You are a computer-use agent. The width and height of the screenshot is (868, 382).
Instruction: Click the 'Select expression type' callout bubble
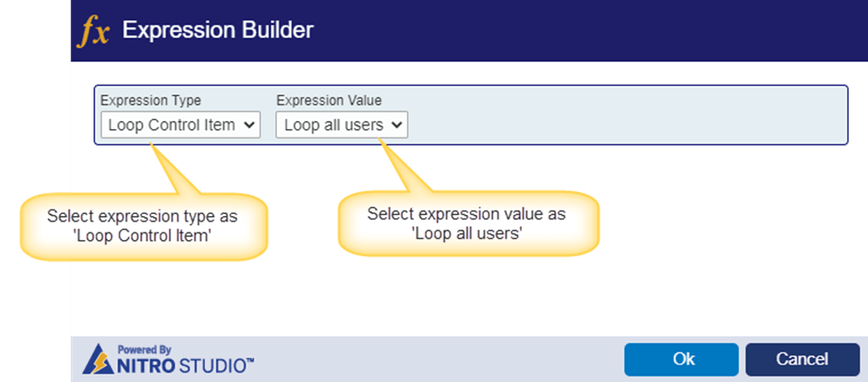[143, 226]
